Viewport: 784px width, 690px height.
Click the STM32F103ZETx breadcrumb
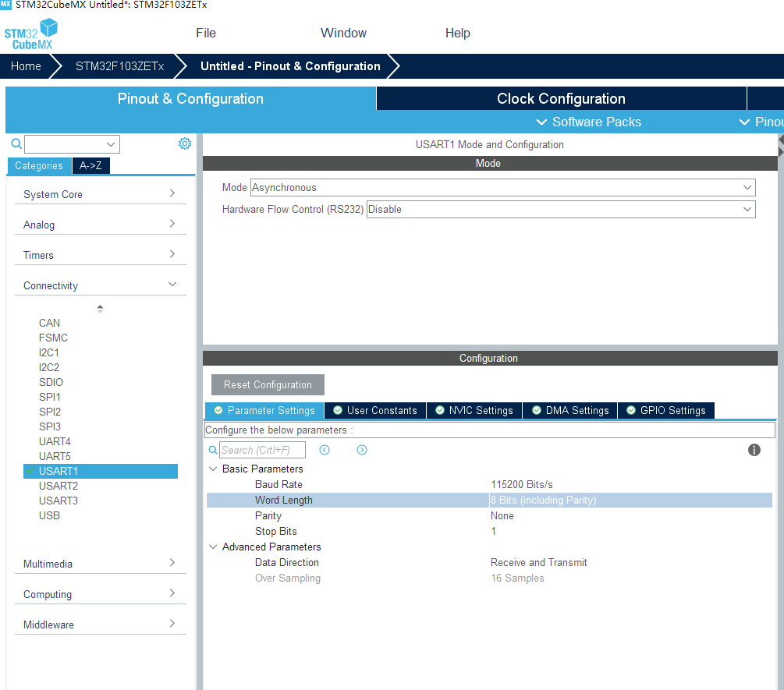pyautogui.click(x=119, y=66)
